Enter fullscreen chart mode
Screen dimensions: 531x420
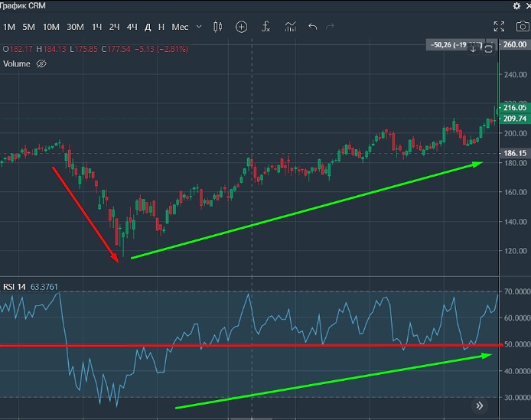(x=499, y=27)
